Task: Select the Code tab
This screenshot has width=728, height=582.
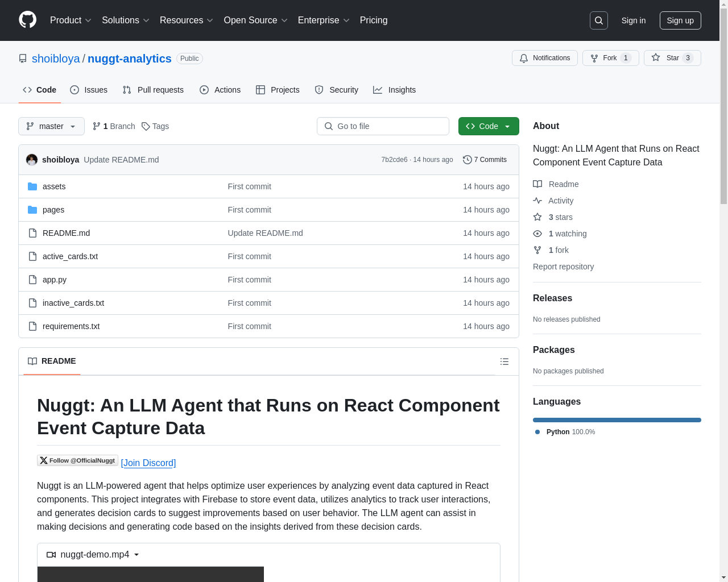Action: coord(39,90)
